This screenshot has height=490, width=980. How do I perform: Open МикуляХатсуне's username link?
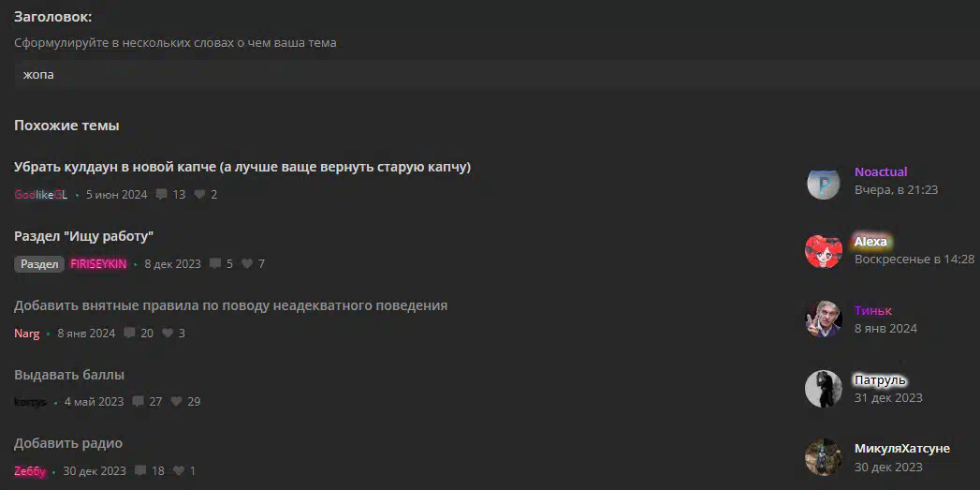click(x=902, y=449)
